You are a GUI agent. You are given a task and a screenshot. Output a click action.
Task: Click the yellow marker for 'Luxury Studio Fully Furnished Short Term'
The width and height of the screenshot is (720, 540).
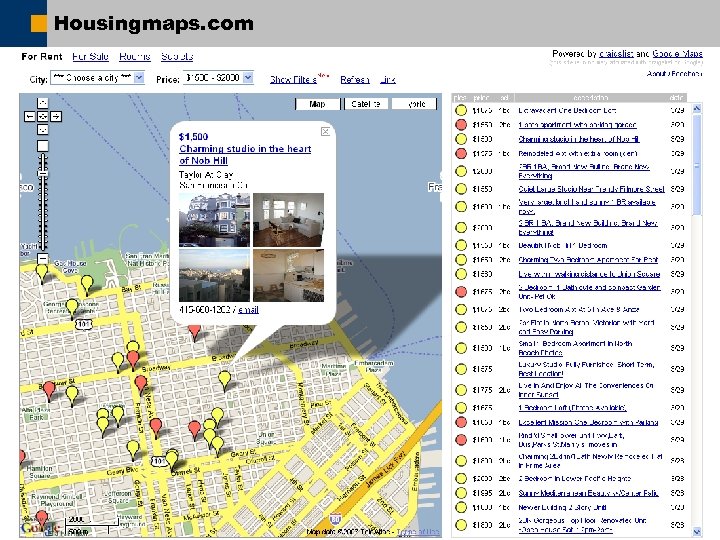coord(461,369)
